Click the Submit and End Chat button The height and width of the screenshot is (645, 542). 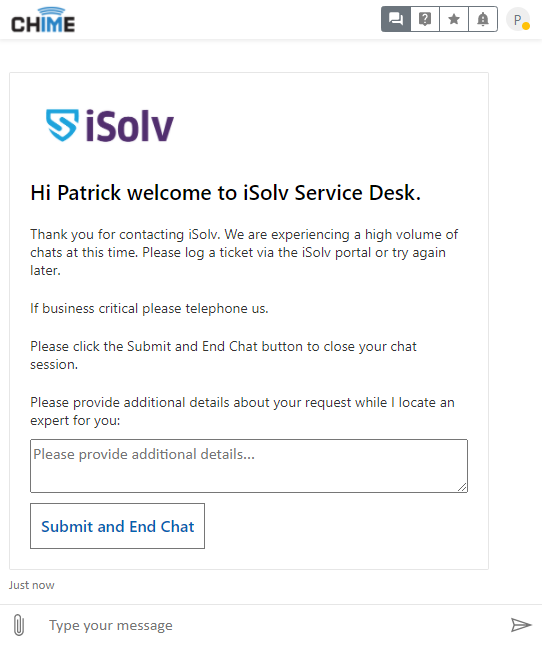point(117,526)
